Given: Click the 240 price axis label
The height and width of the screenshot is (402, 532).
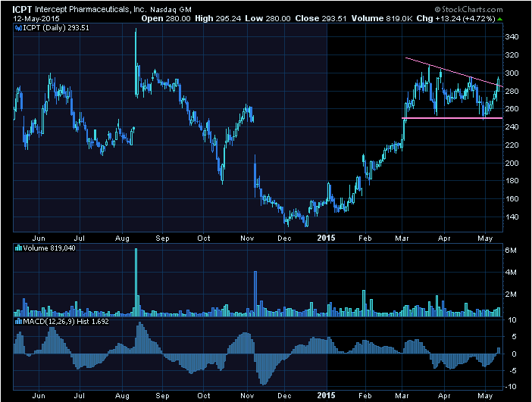Looking at the screenshot, I should 512,126.
